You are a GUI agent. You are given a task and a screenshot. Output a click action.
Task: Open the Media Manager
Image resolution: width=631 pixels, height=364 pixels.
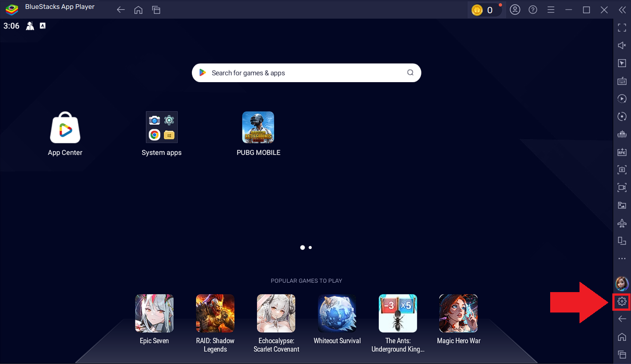click(622, 205)
